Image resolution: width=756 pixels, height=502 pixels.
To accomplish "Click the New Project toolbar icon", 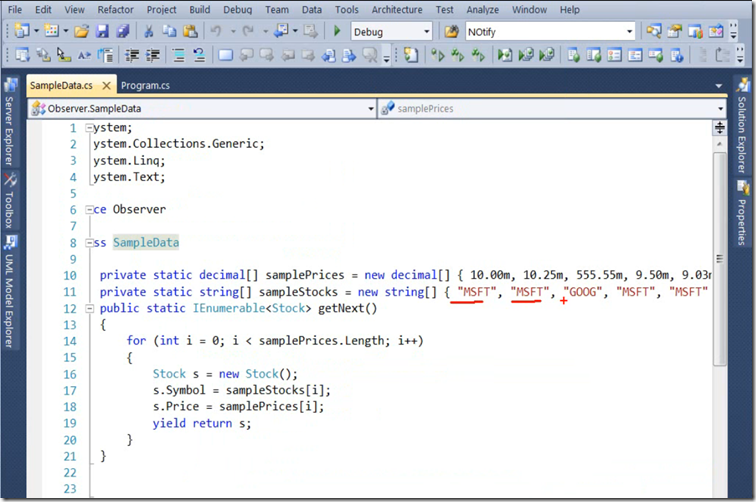I will pos(22,31).
